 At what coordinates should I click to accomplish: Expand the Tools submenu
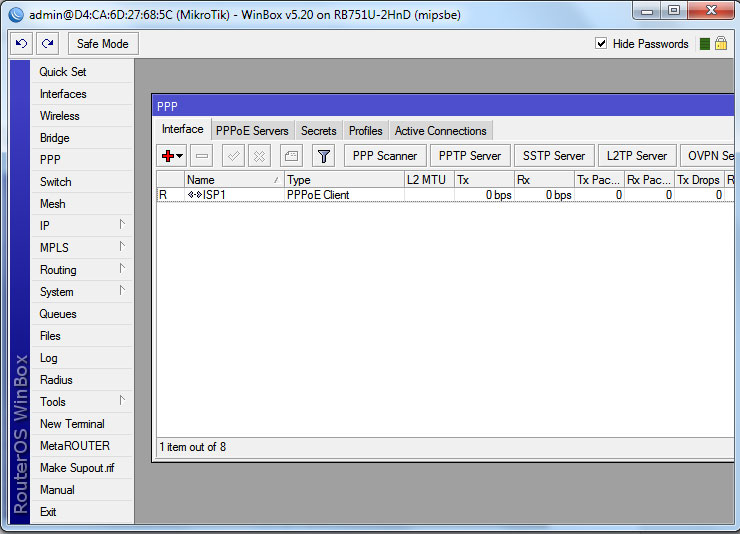pyautogui.click(x=82, y=402)
